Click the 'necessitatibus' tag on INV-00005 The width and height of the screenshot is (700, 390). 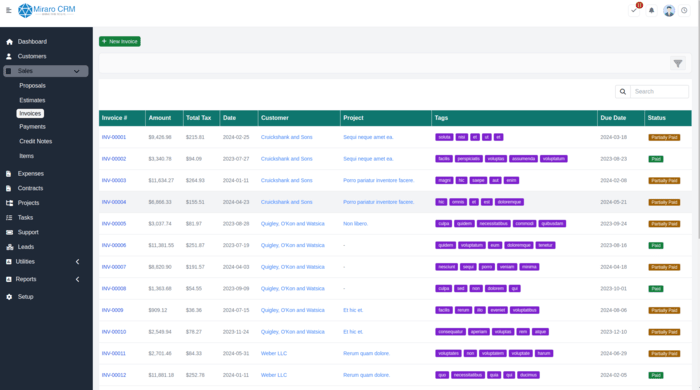494,224
